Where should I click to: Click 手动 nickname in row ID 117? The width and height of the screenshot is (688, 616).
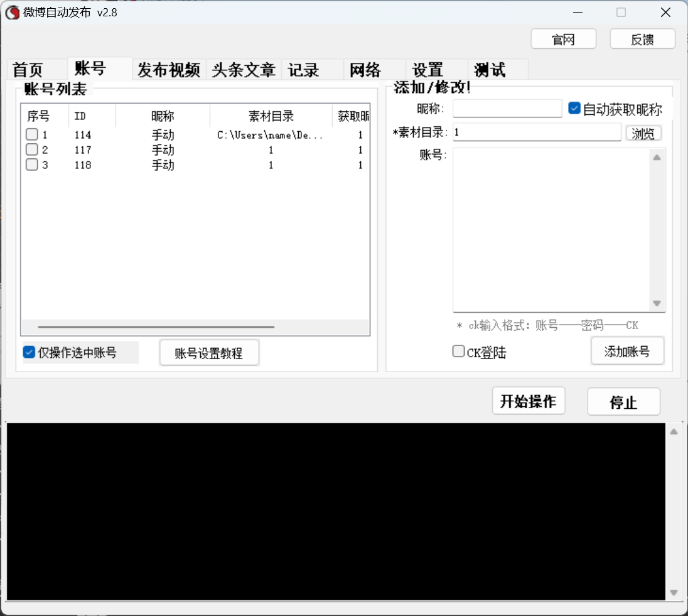163,149
